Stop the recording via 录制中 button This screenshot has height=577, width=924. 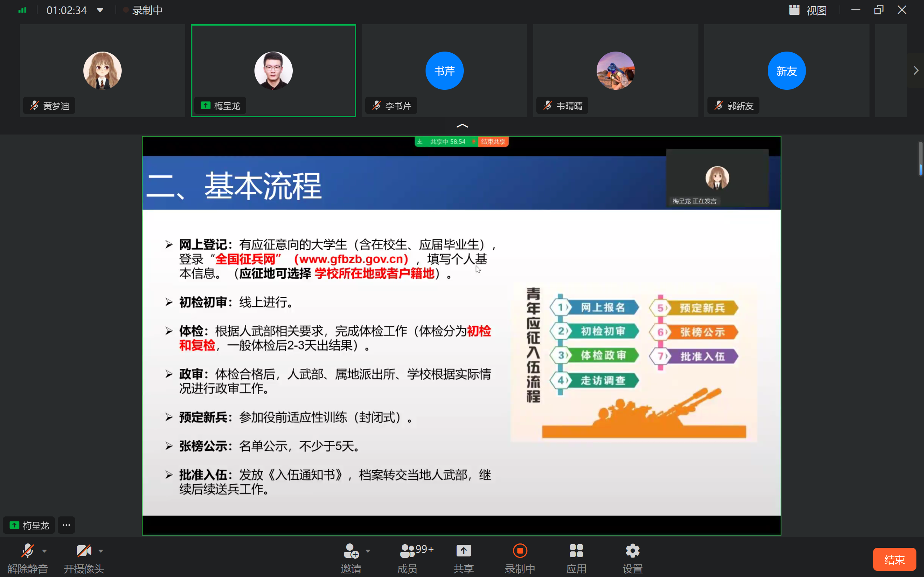point(520,551)
